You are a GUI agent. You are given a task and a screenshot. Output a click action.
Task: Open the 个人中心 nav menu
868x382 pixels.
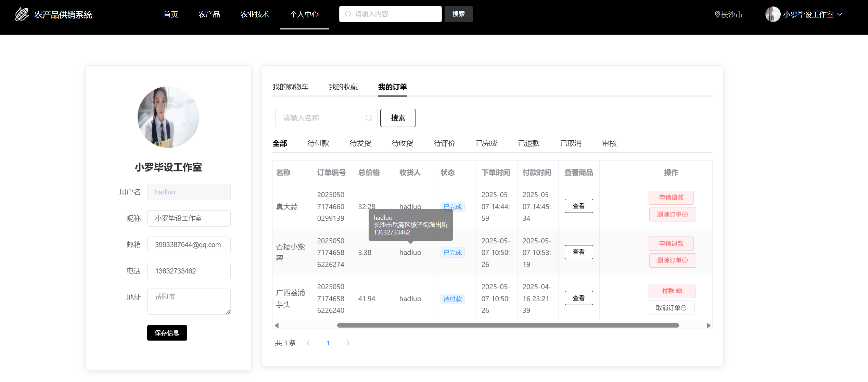coord(304,14)
